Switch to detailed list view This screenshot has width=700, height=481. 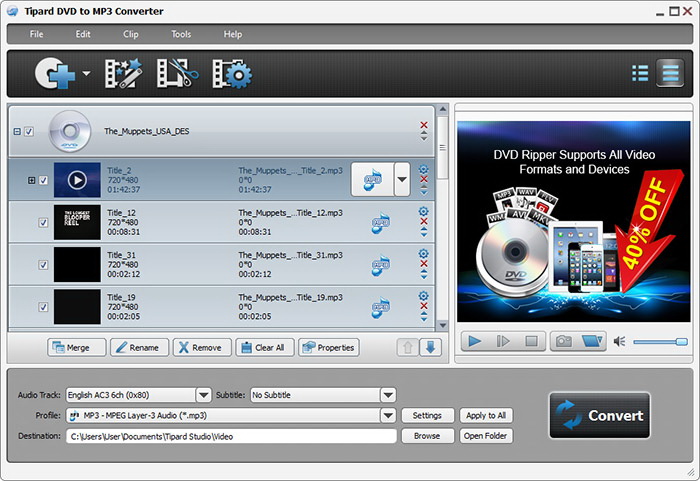pyautogui.click(x=670, y=73)
